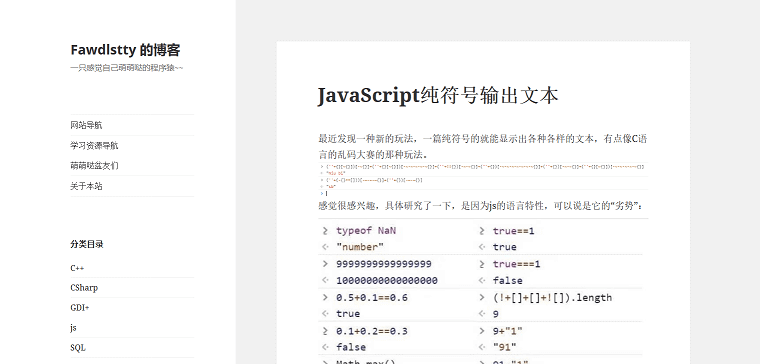Click the typeof NaN console line

(366, 231)
